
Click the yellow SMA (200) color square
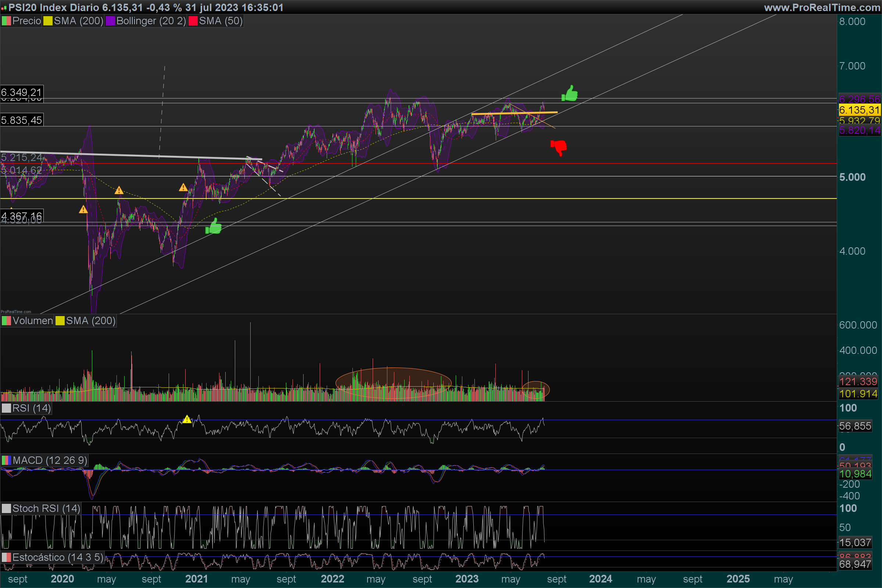click(x=48, y=21)
